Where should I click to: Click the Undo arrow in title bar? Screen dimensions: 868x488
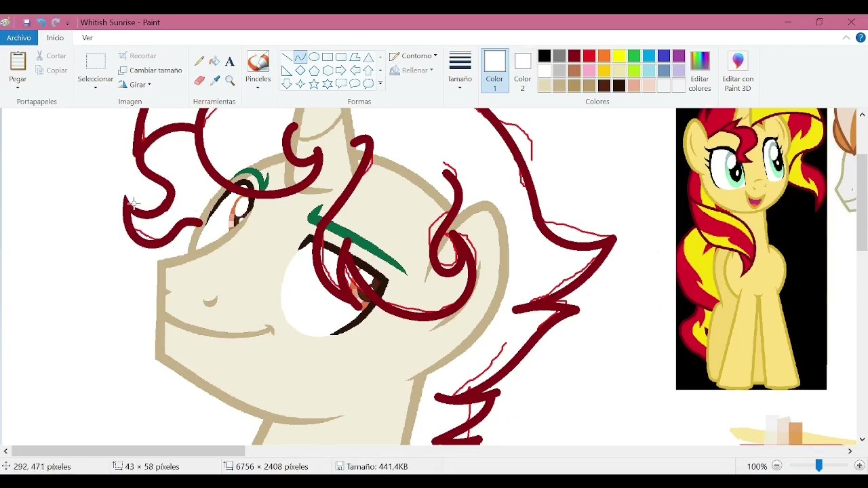(41, 22)
